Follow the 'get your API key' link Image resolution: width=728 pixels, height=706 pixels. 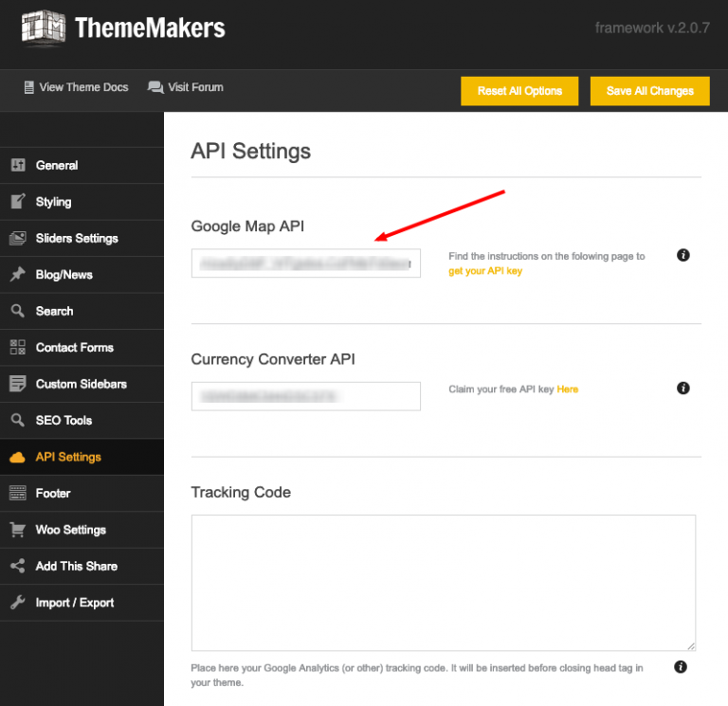[x=485, y=271]
